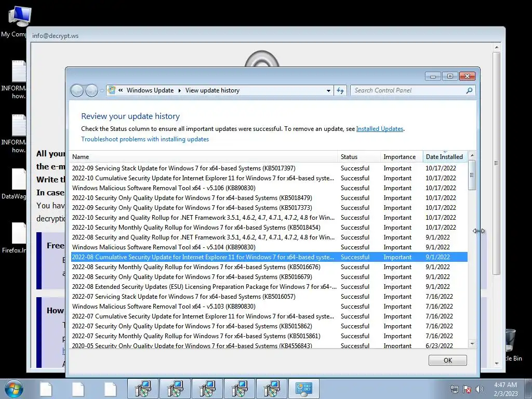The image size is (532, 399).
Task: Sort by the Importance column header
Action: click(402, 157)
